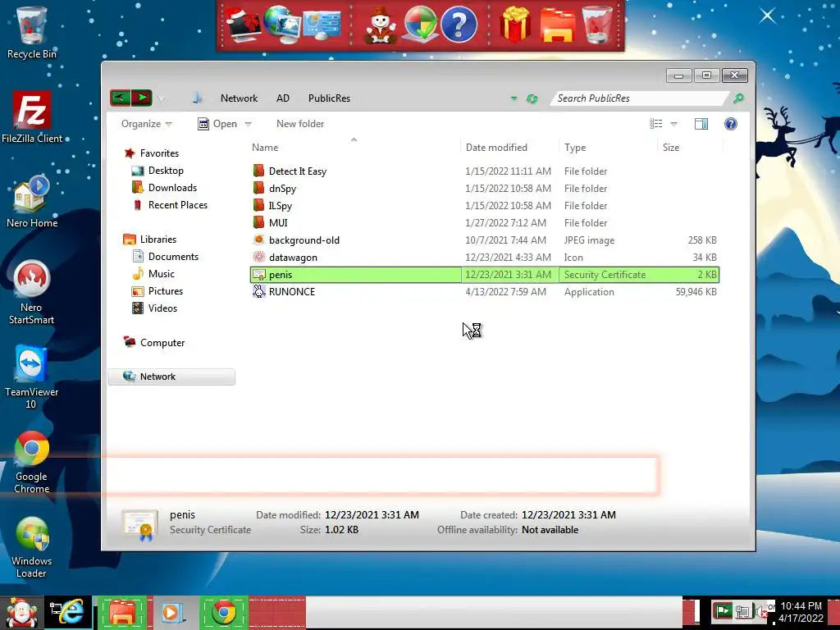Expand the Open button dropdown arrow
The width and height of the screenshot is (840, 630).
pyautogui.click(x=248, y=125)
